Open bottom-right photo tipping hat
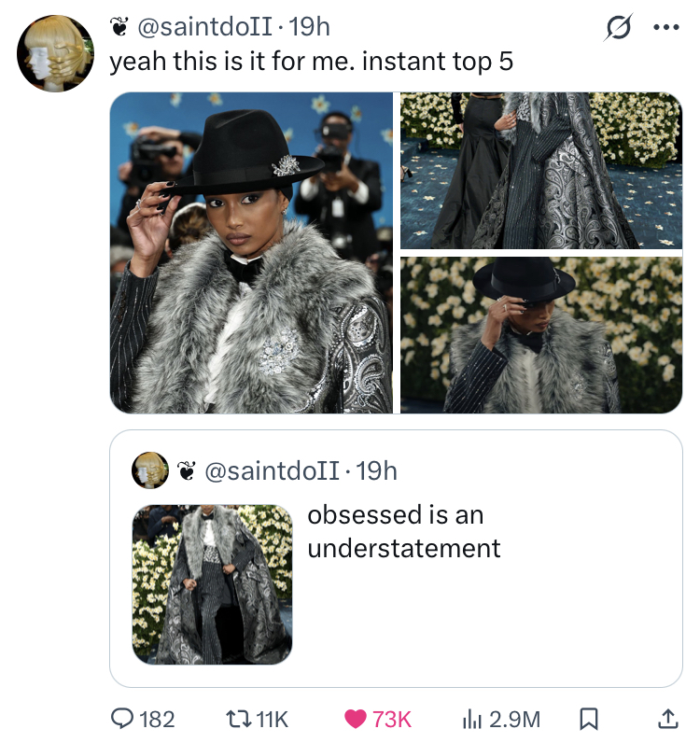Screen dimensions: 700x743 pyautogui.click(x=541, y=334)
